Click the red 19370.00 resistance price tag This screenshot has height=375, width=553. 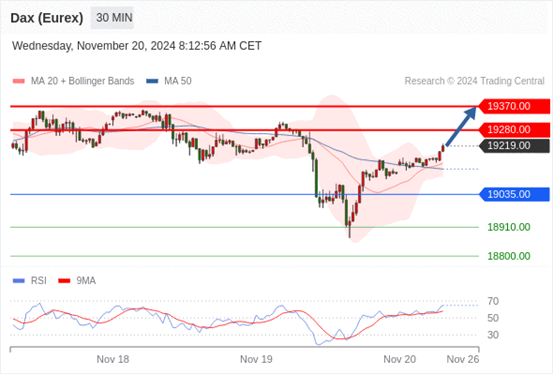click(x=514, y=106)
